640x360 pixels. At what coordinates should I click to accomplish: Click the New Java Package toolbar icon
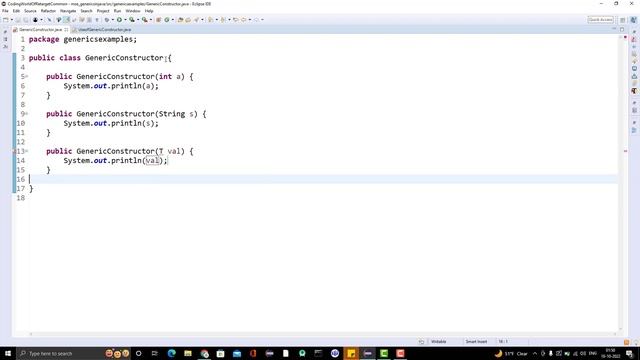pyautogui.click(x=159, y=20)
